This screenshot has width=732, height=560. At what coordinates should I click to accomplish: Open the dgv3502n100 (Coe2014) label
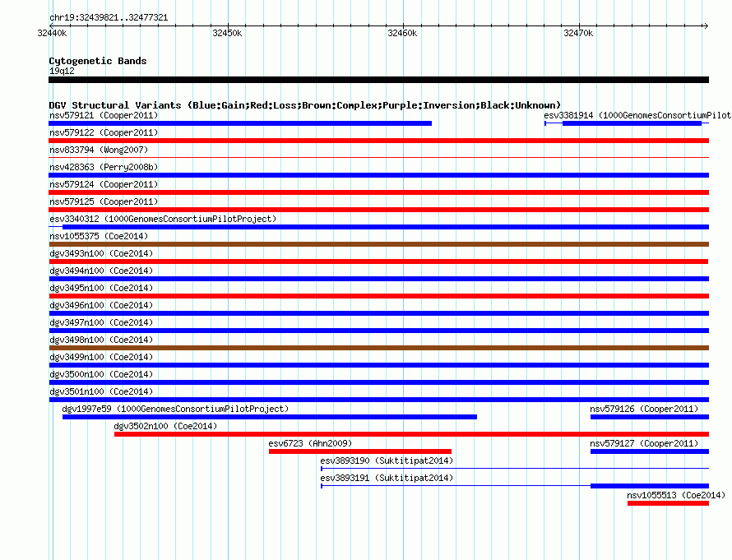click(165, 426)
